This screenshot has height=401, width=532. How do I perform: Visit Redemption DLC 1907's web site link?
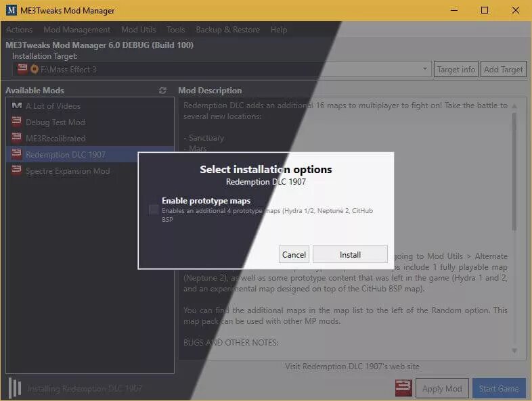[352, 367]
